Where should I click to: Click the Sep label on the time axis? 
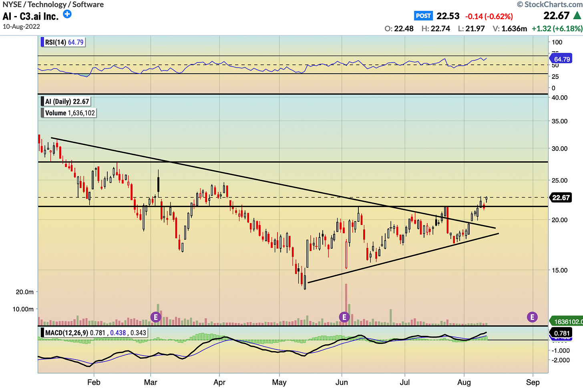coord(533,382)
